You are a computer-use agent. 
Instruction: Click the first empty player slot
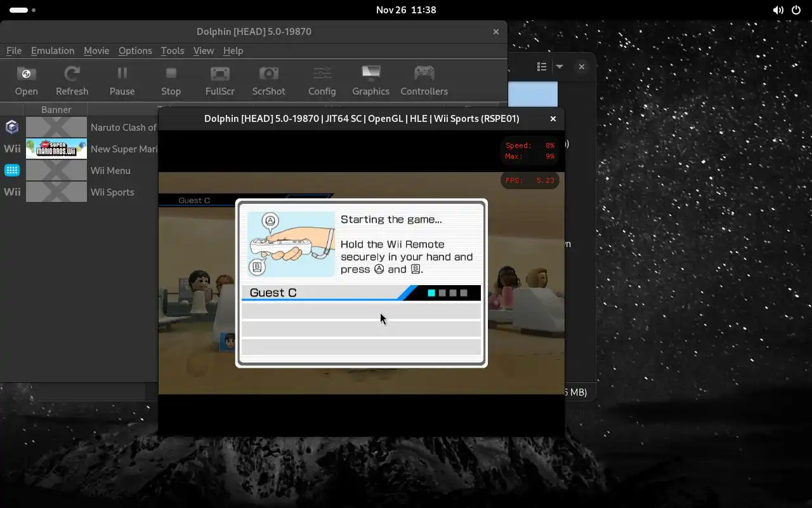(x=361, y=311)
